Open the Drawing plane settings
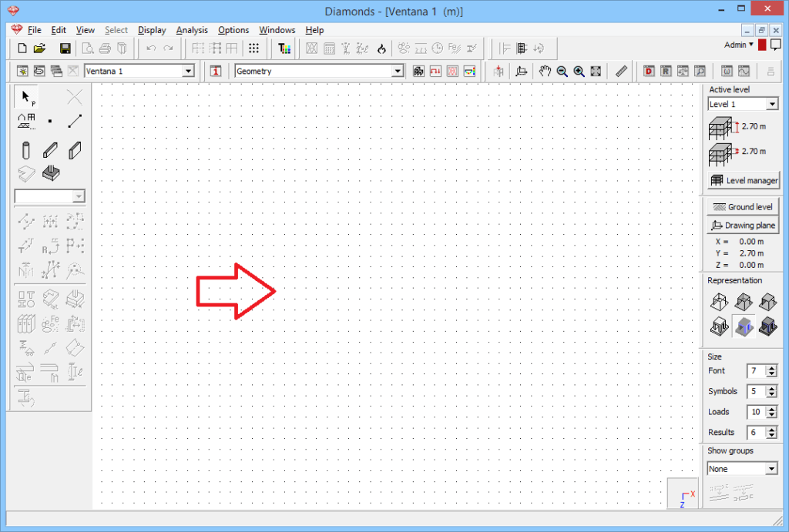The image size is (789, 532). [x=742, y=225]
